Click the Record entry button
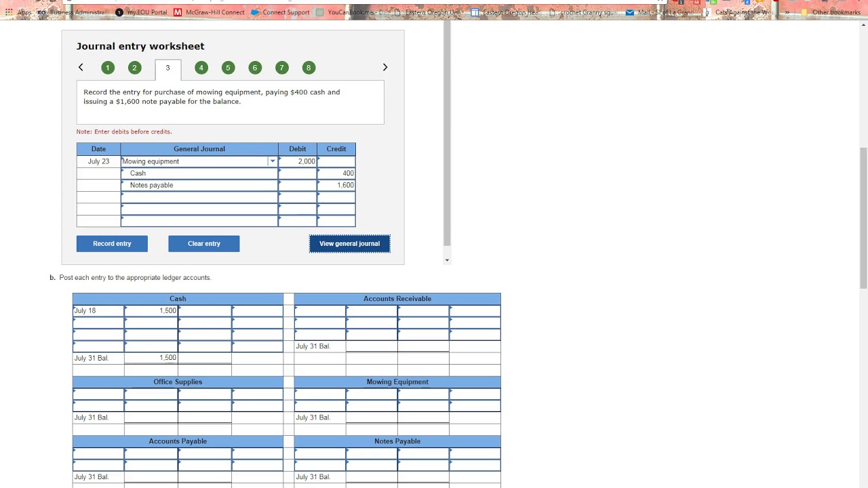This screenshot has width=868, height=488. (x=112, y=244)
